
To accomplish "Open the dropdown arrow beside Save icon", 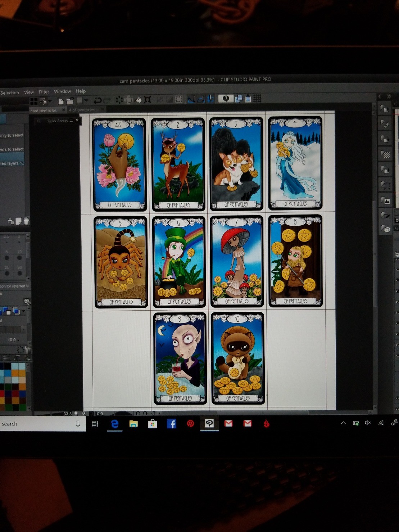I will pyautogui.click(x=86, y=100).
